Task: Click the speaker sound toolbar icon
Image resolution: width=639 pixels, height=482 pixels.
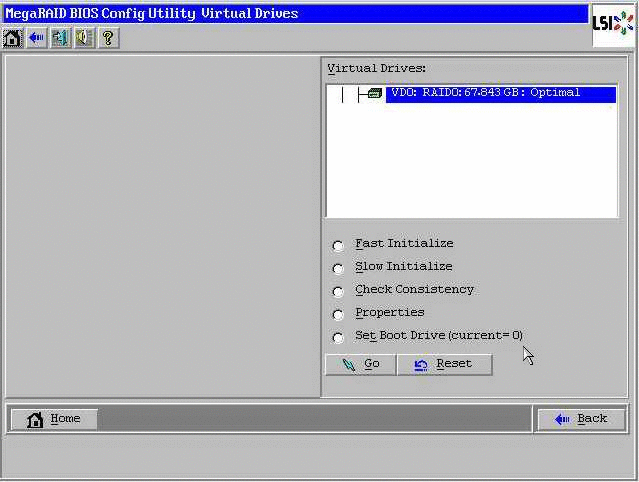Action: [84, 38]
